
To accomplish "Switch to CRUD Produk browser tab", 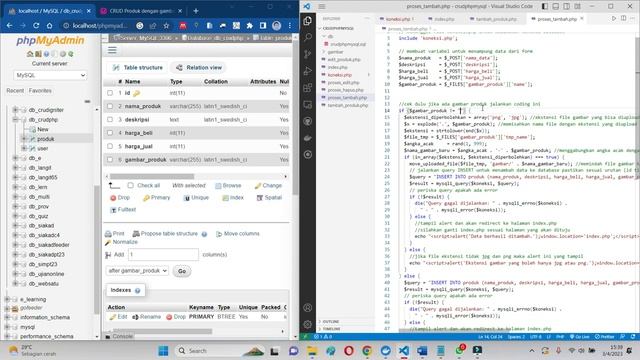I will pos(140,11).
